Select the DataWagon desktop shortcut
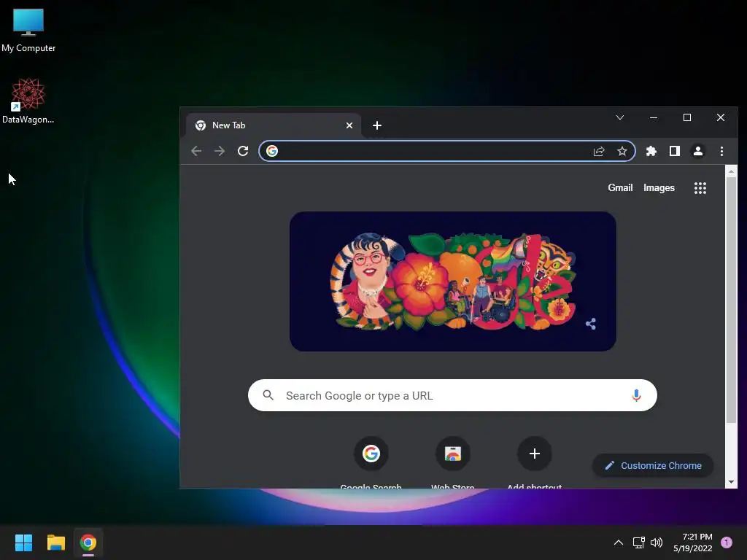The image size is (747, 560). coord(28,101)
